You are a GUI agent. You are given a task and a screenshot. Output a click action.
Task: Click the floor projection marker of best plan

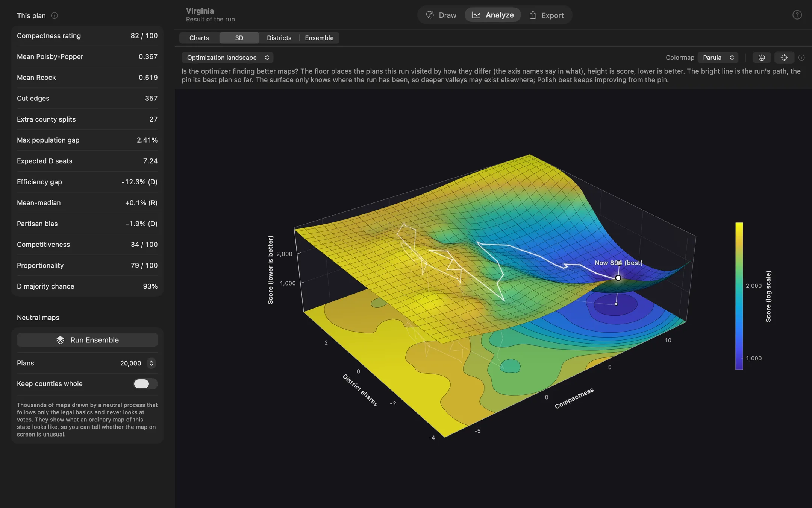tap(616, 304)
